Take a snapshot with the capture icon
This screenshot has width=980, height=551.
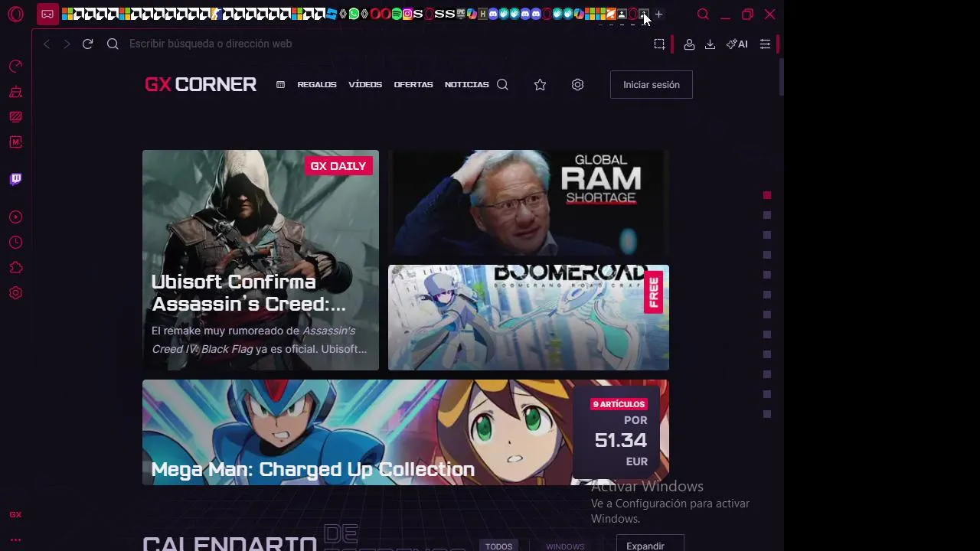(x=659, y=44)
